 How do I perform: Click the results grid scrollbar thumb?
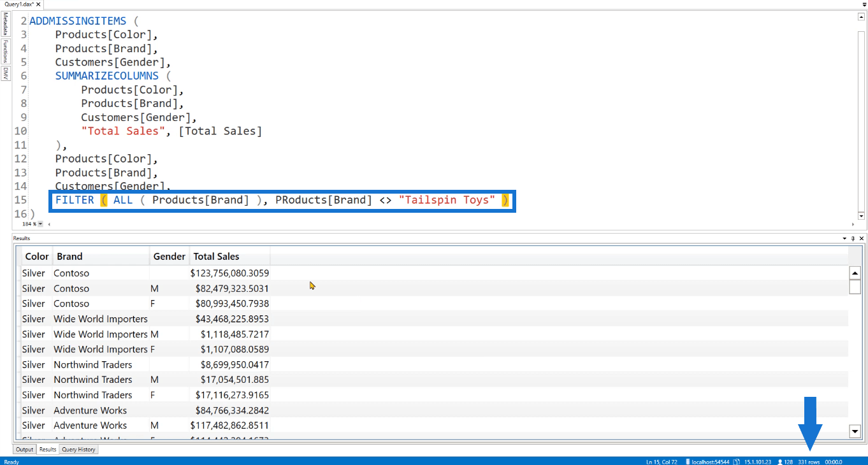pyautogui.click(x=855, y=286)
